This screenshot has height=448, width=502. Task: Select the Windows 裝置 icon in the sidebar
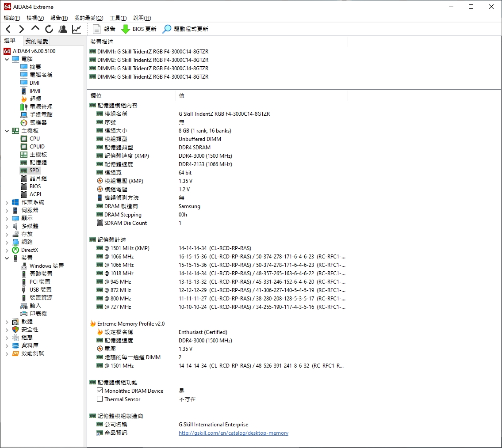pos(24,266)
